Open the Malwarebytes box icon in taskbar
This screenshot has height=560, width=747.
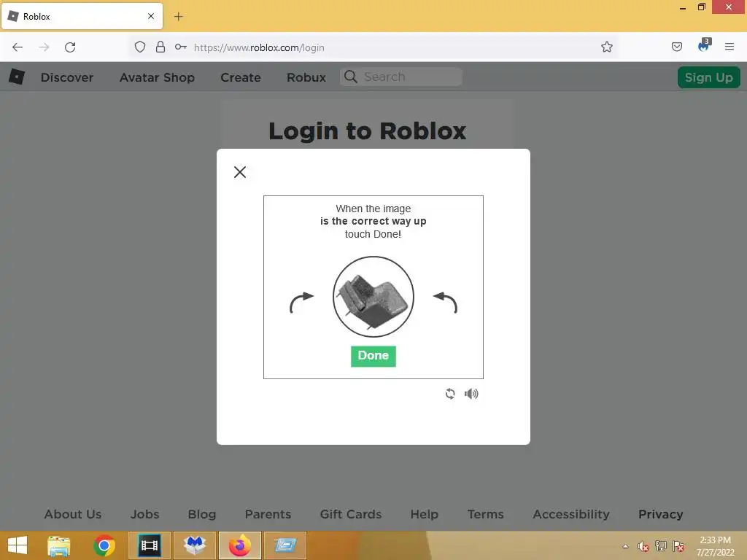(x=194, y=545)
